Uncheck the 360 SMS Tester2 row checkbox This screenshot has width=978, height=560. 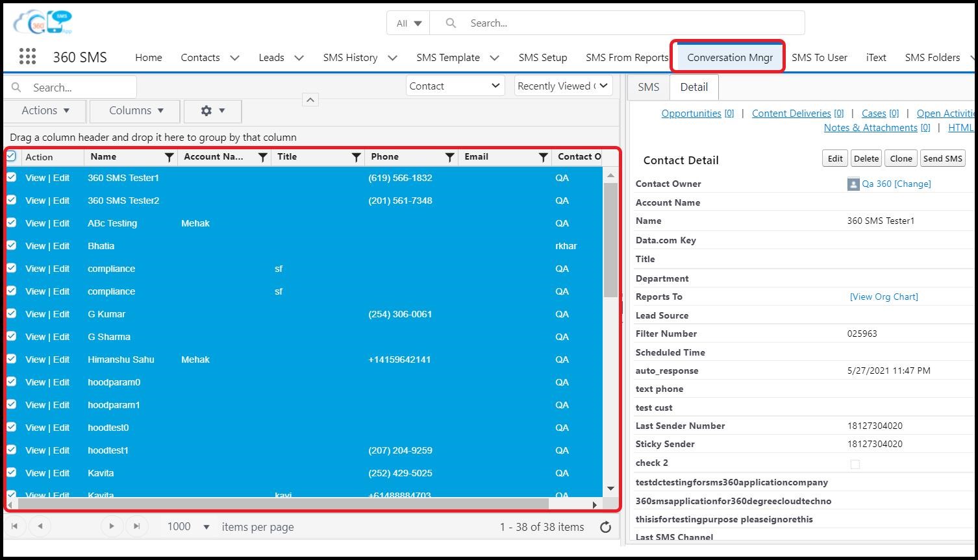pyautogui.click(x=11, y=200)
